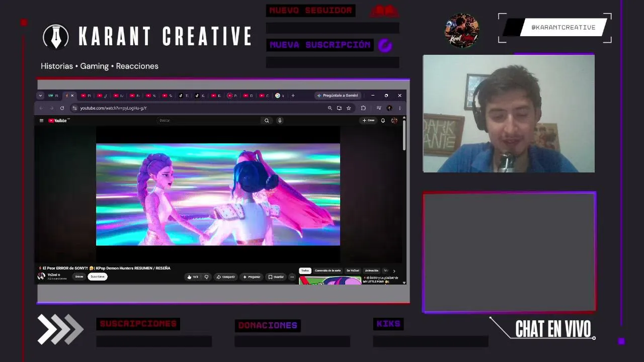View site information icon beside the URL
The width and height of the screenshot is (644, 362).
74,108
